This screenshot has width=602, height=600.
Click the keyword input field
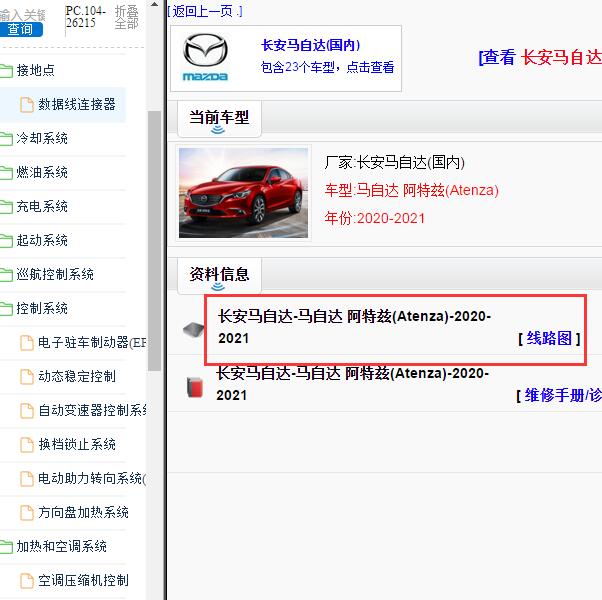tap(22, 15)
